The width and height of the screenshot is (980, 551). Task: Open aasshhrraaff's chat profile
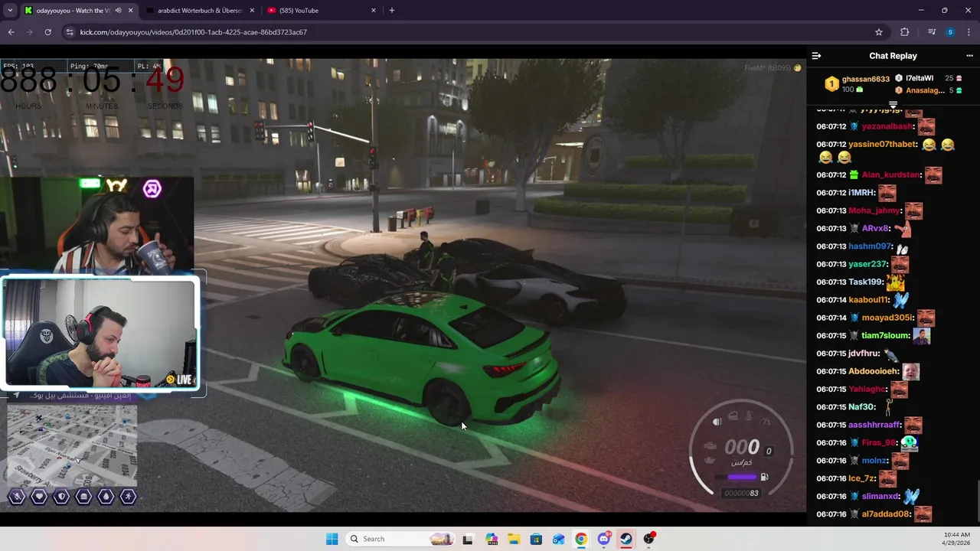(x=874, y=425)
